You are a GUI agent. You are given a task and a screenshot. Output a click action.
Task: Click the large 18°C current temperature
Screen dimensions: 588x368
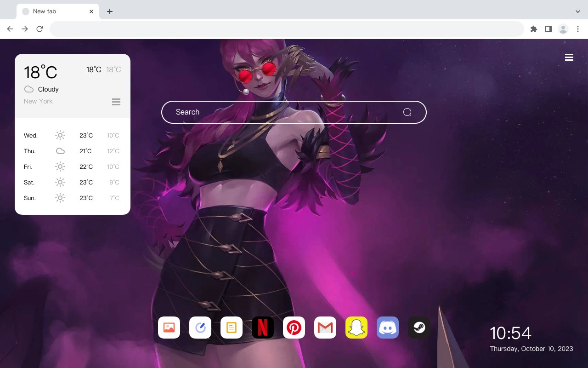[40, 72]
